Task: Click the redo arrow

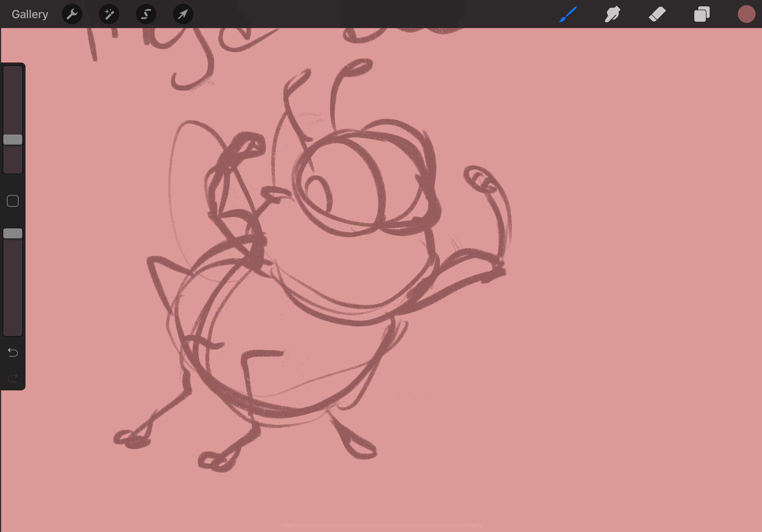Action: coord(13,378)
